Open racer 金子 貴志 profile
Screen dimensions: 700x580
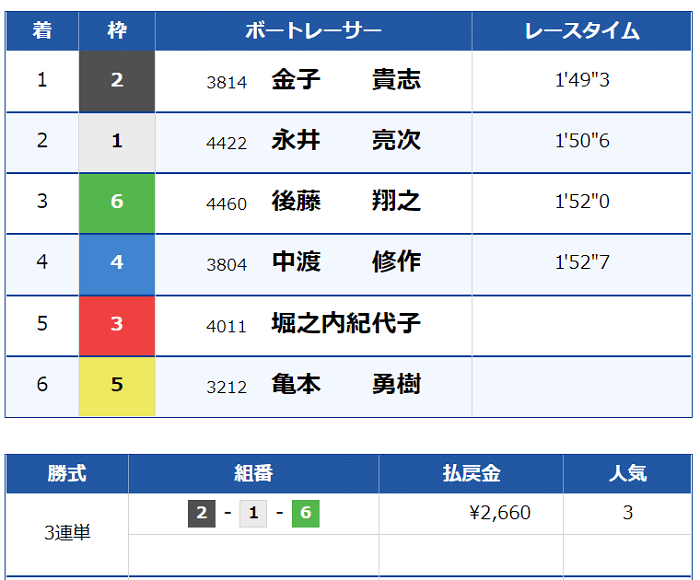(x=346, y=80)
